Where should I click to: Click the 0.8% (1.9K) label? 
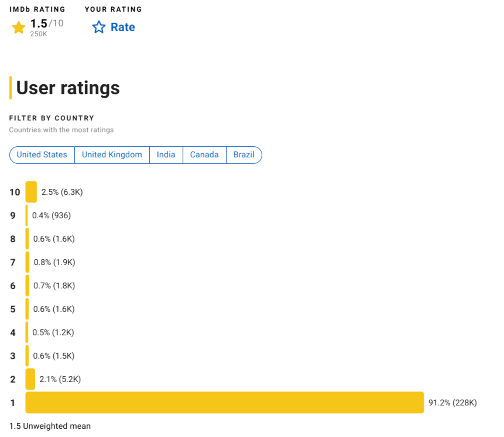coord(55,262)
